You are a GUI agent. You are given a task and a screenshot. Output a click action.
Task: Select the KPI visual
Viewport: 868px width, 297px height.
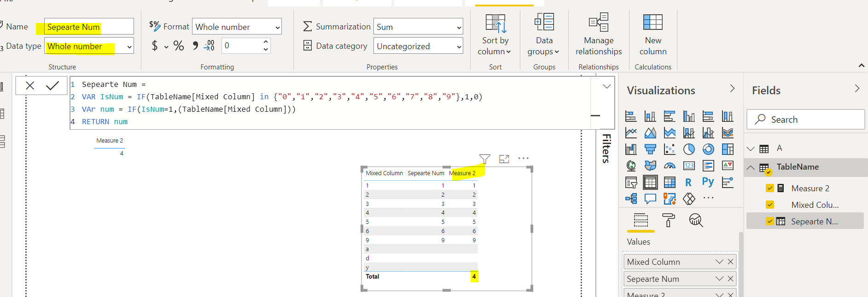tap(728, 166)
